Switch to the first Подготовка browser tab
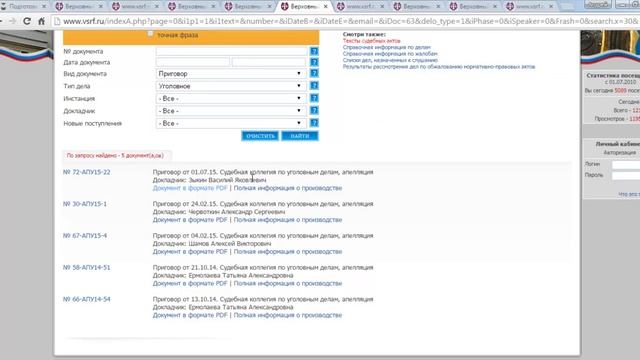Image resolution: width=640 pixels, height=360 pixels. coord(23,7)
